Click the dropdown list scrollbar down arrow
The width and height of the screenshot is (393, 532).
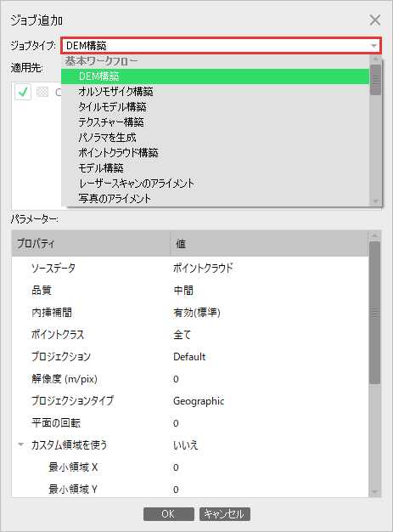click(x=375, y=201)
